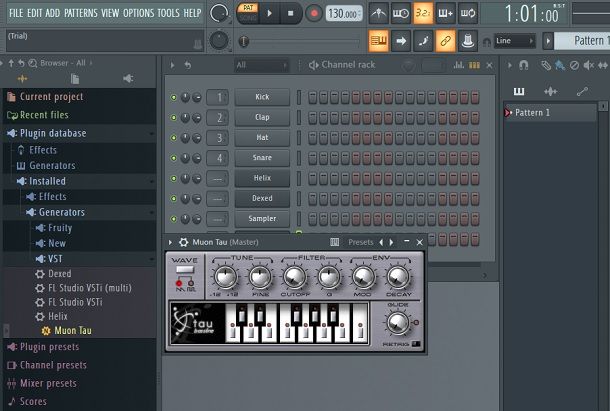610x411 pixels.
Task: Mute the Kick channel green light
Action: pyautogui.click(x=174, y=97)
